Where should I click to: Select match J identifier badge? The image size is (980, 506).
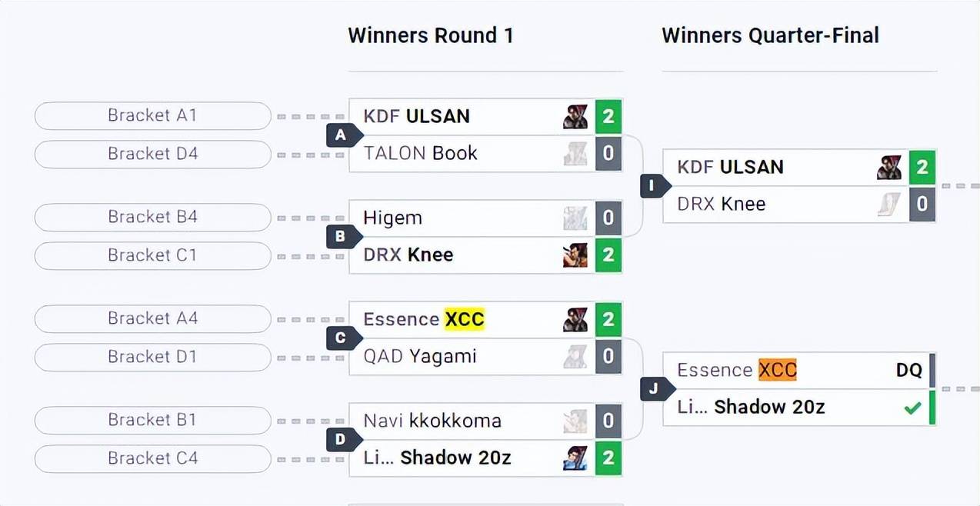pyautogui.click(x=654, y=389)
